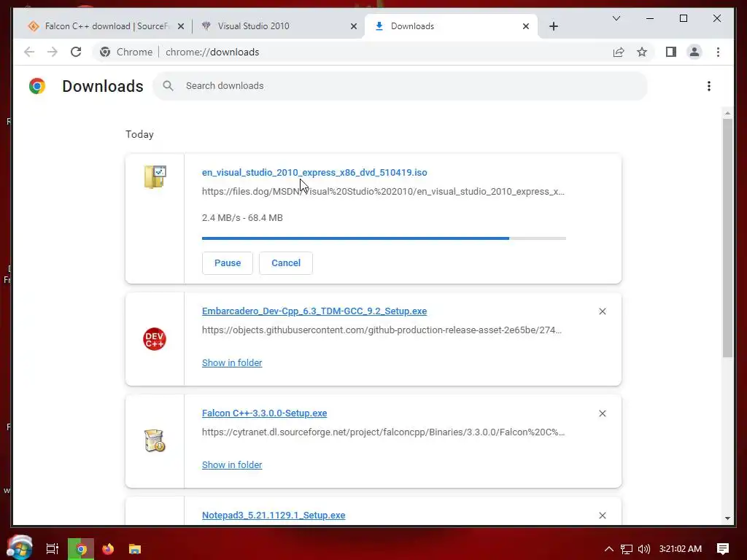The width and height of the screenshot is (747, 560).
Task: Remove Notepad3 download from list
Action: pyautogui.click(x=602, y=516)
